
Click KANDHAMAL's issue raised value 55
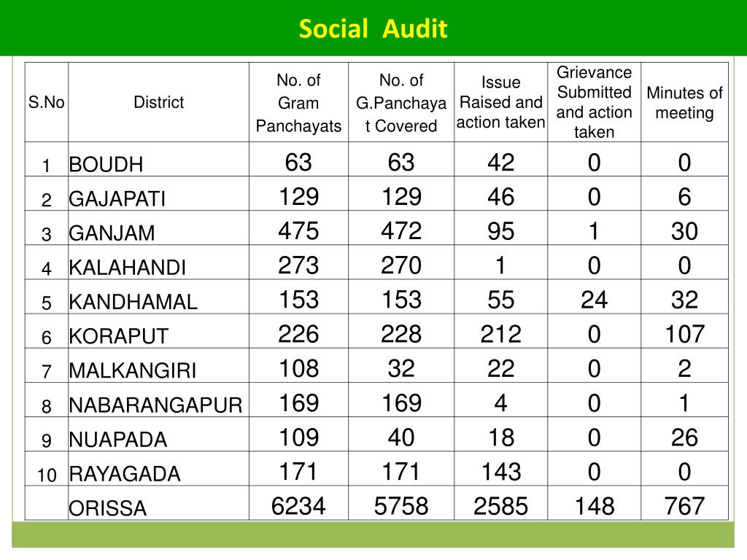(500, 300)
